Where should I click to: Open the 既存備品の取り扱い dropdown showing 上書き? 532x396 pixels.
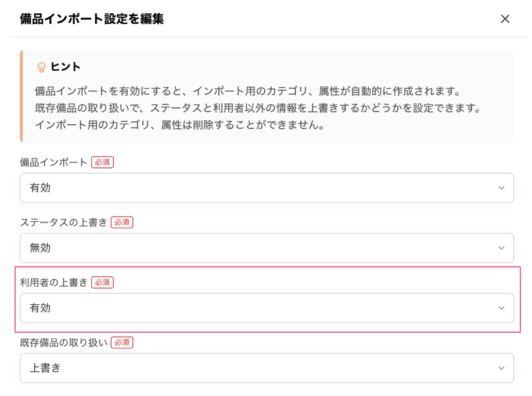click(267, 368)
